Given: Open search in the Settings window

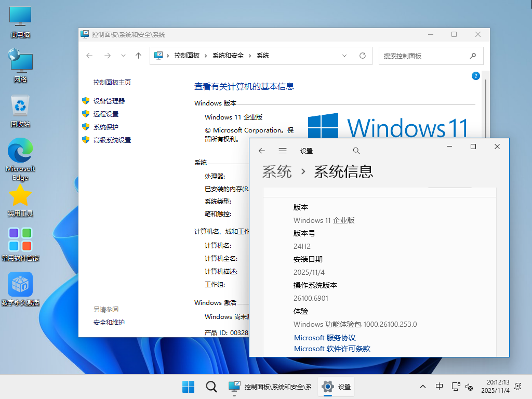Looking at the screenshot, I should 356,150.
